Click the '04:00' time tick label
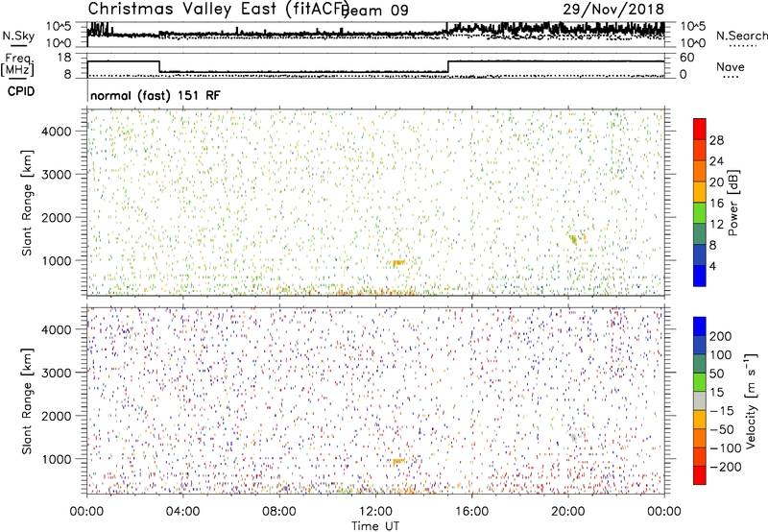This screenshot has width=768, height=532. 182,512
